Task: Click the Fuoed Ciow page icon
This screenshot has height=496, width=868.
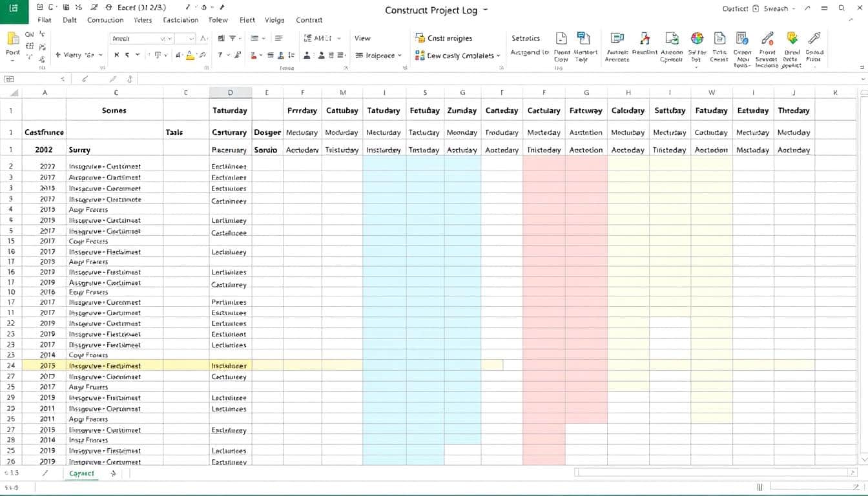Action: pos(561,39)
